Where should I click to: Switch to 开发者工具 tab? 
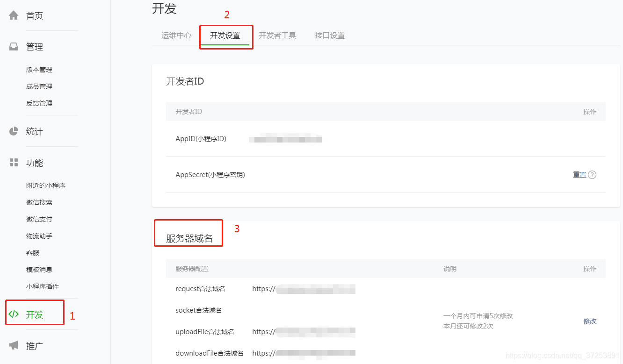coord(277,35)
